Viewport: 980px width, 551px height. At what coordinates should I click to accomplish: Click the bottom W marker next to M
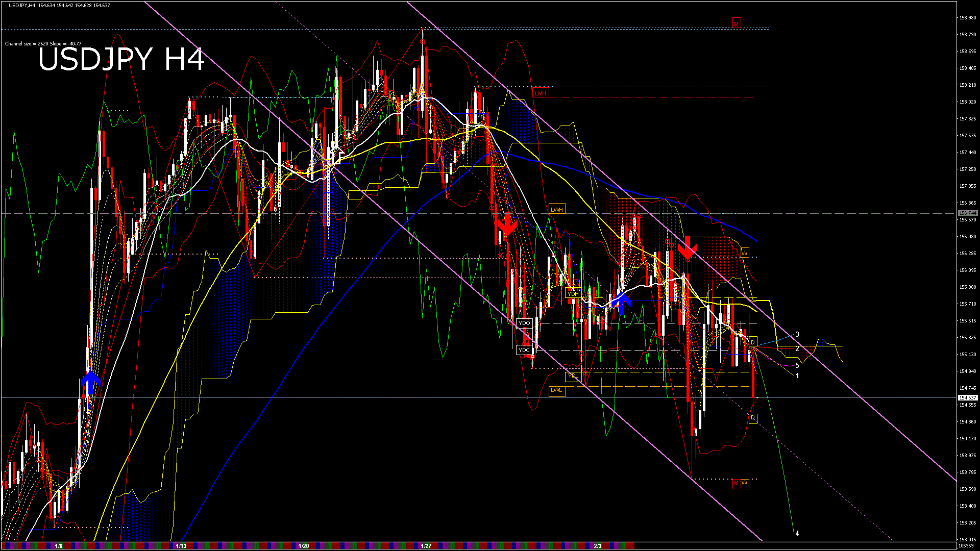[x=745, y=483]
